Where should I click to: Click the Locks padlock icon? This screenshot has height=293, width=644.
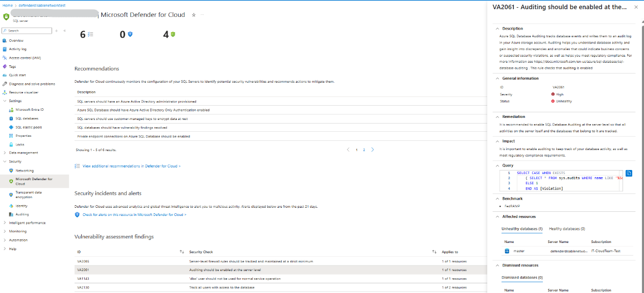(11, 144)
